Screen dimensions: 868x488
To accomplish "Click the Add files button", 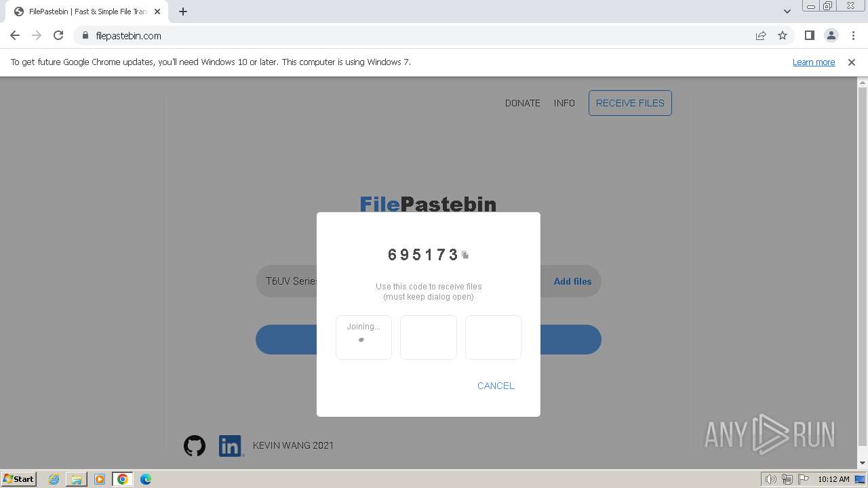I will (x=572, y=281).
